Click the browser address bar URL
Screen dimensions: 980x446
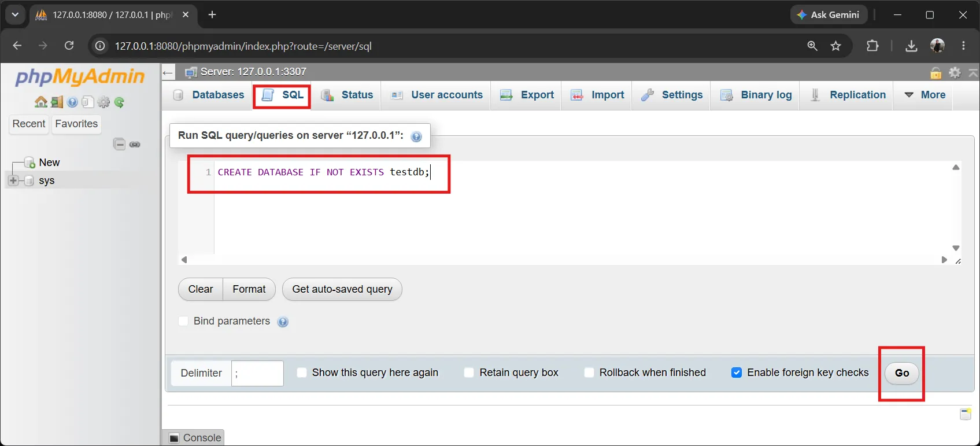(243, 46)
